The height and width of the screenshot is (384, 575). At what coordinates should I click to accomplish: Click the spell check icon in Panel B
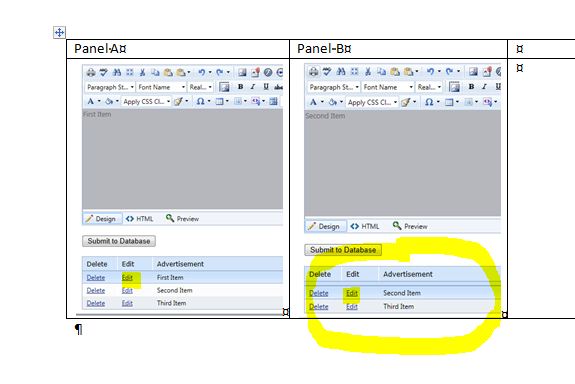327,72
